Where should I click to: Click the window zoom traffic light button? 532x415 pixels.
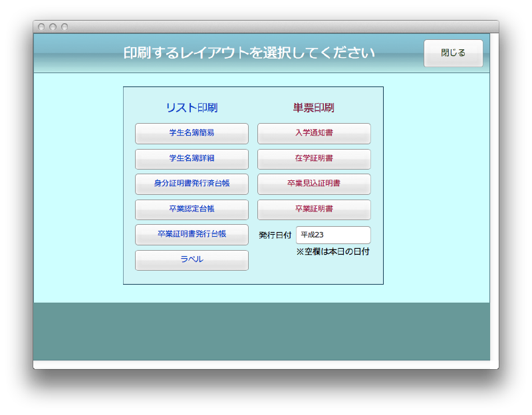point(65,27)
